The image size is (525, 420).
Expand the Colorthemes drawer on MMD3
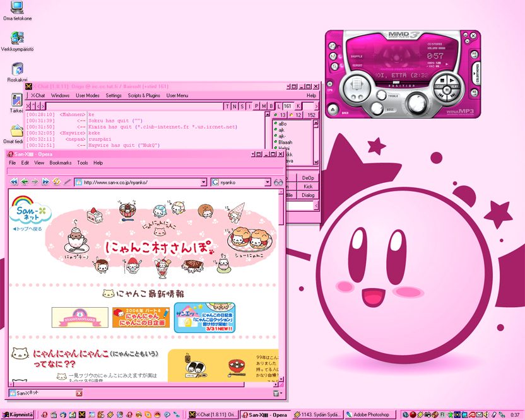click(477, 73)
